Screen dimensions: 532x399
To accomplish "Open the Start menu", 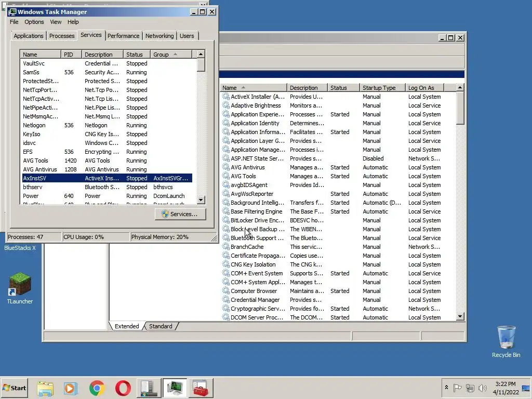I will pyautogui.click(x=14, y=388).
